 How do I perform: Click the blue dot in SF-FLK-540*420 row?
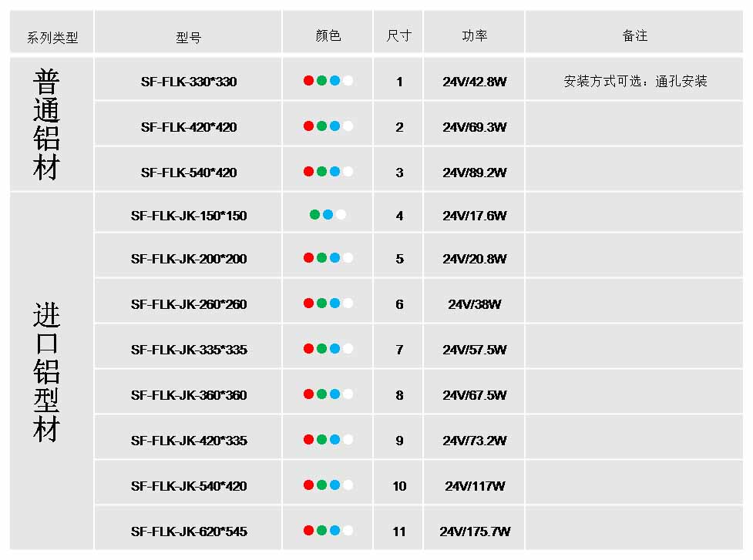point(334,171)
